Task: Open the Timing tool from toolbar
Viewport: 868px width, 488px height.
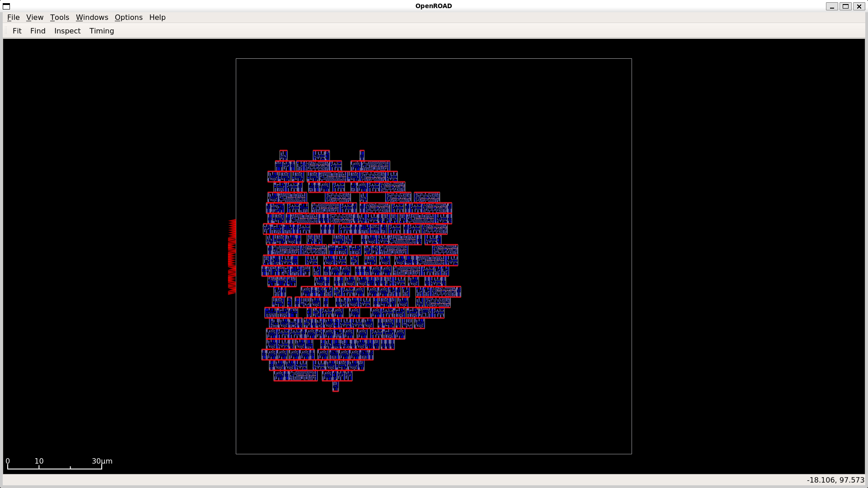Action: 101,31
